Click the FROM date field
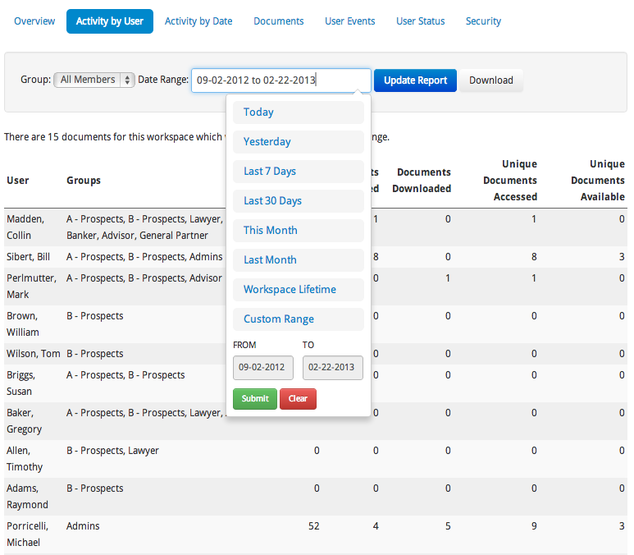The width and height of the screenshot is (634, 555). (263, 368)
